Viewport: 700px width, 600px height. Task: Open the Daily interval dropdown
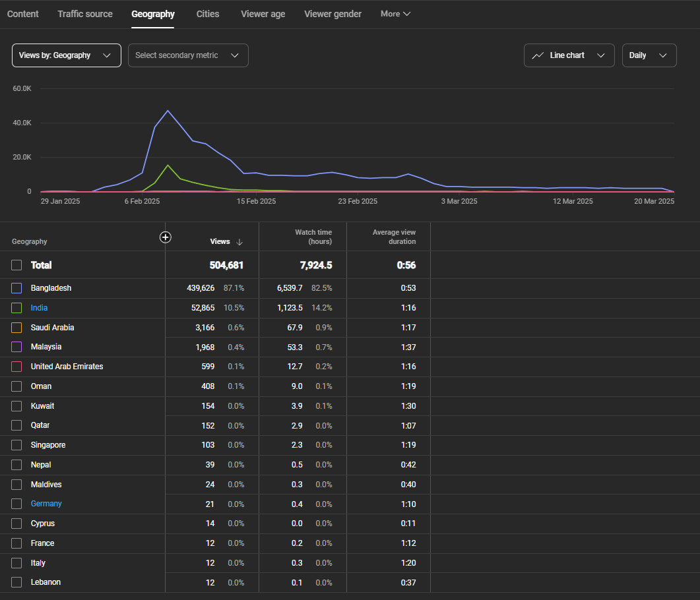pos(649,55)
